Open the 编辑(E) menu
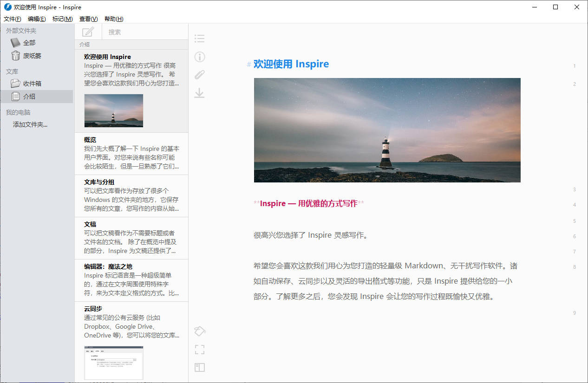 pyautogui.click(x=37, y=19)
